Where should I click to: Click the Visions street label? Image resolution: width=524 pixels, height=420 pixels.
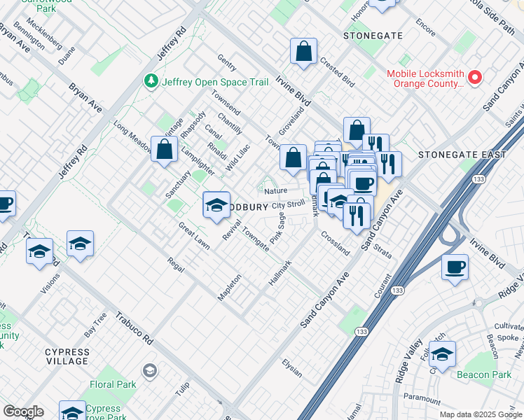[x=50, y=283]
